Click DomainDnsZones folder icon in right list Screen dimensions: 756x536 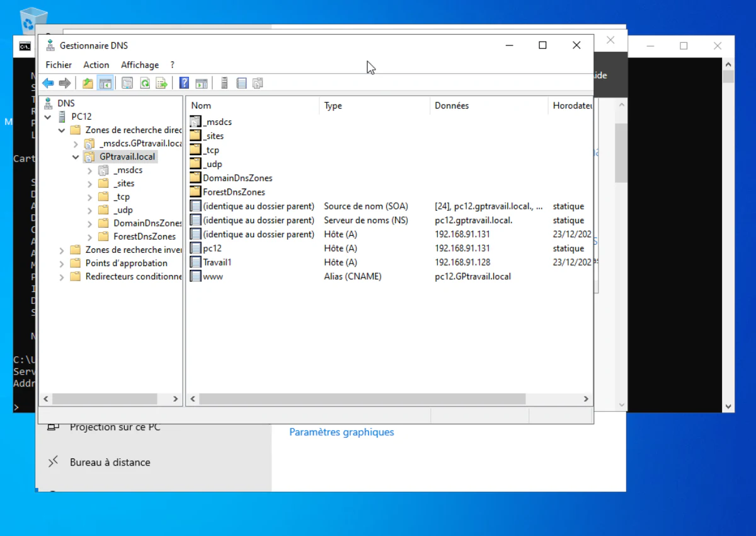coord(195,178)
